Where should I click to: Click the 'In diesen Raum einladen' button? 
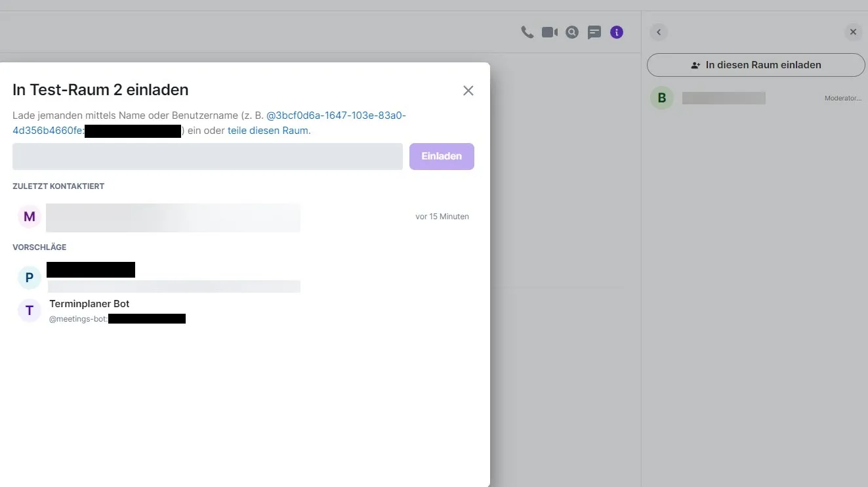point(756,65)
